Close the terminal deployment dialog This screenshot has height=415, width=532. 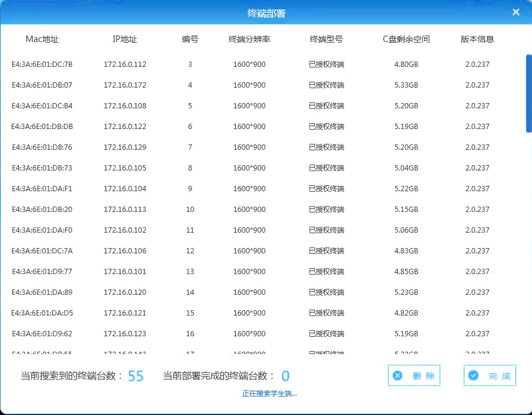[x=516, y=12]
